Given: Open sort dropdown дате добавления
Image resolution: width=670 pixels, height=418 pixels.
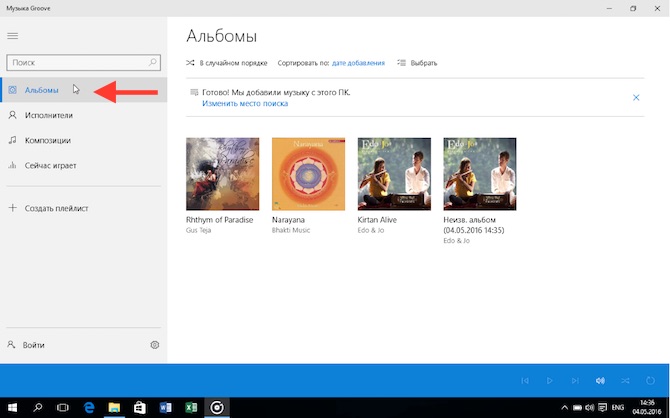Looking at the screenshot, I should pos(358,63).
